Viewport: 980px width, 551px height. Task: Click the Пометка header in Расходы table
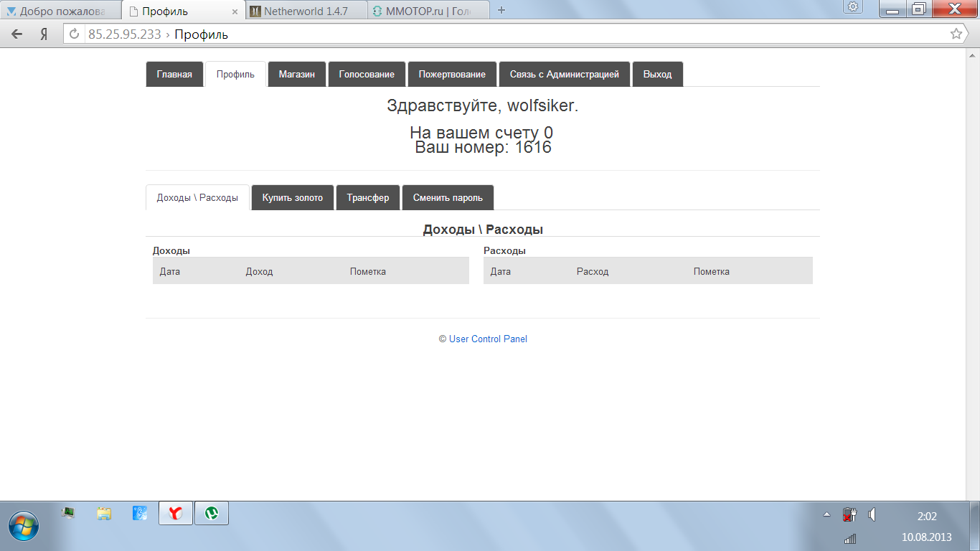[712, 272]
